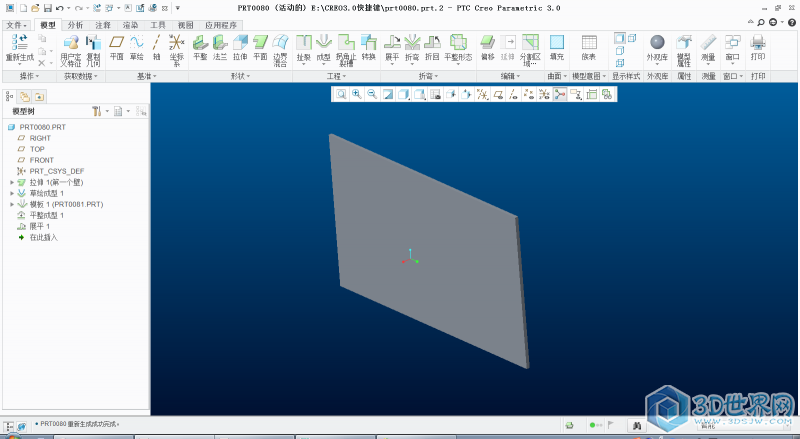Open model tree settings wrench icon

pos(96,111)
